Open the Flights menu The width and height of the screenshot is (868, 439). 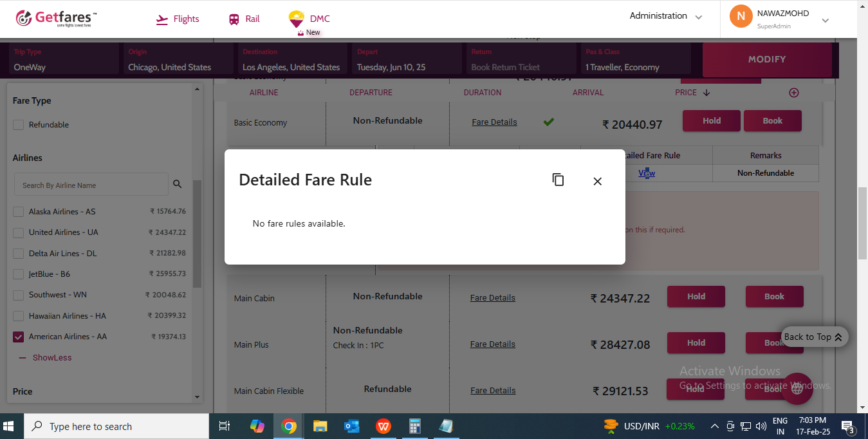178,19
